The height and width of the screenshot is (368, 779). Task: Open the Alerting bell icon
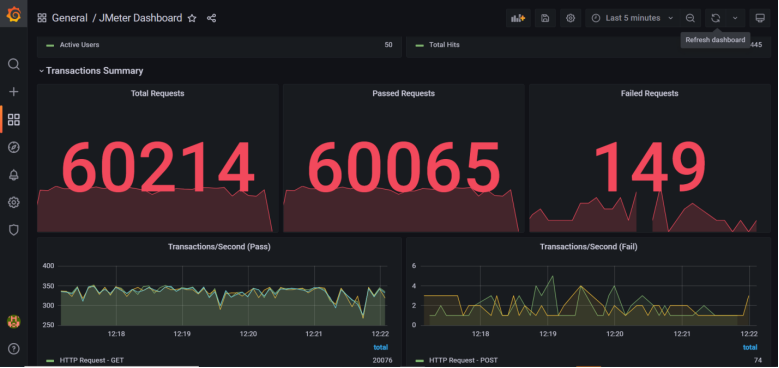pos(14,175)
